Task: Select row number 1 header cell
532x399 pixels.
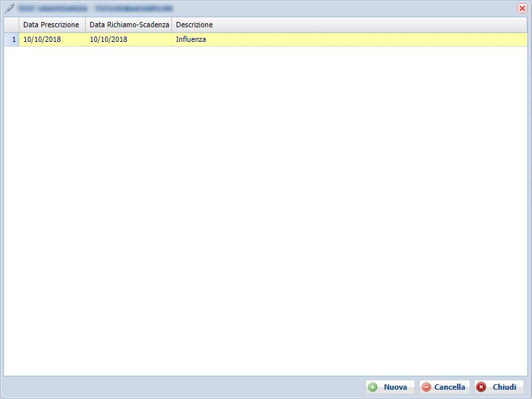Action: 11,39
